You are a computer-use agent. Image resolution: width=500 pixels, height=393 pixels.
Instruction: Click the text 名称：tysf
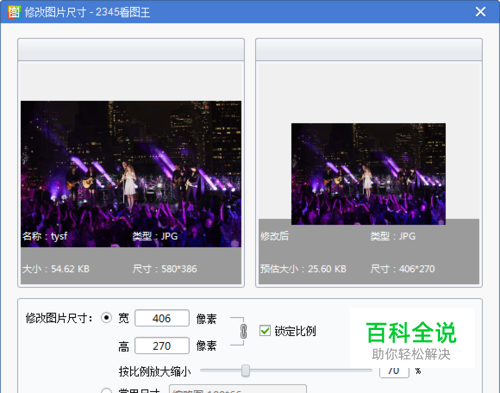pyautogui.click(x=45, y=236)
